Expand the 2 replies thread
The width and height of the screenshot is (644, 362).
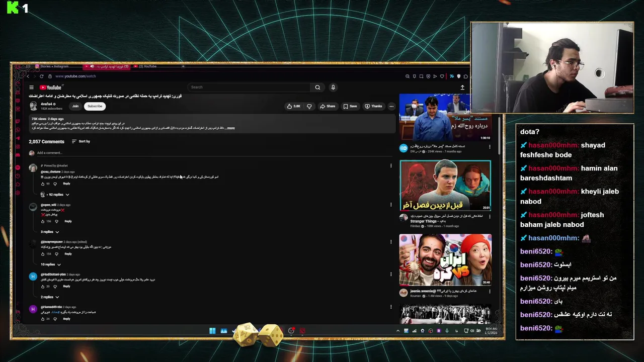tap(50, 297)
